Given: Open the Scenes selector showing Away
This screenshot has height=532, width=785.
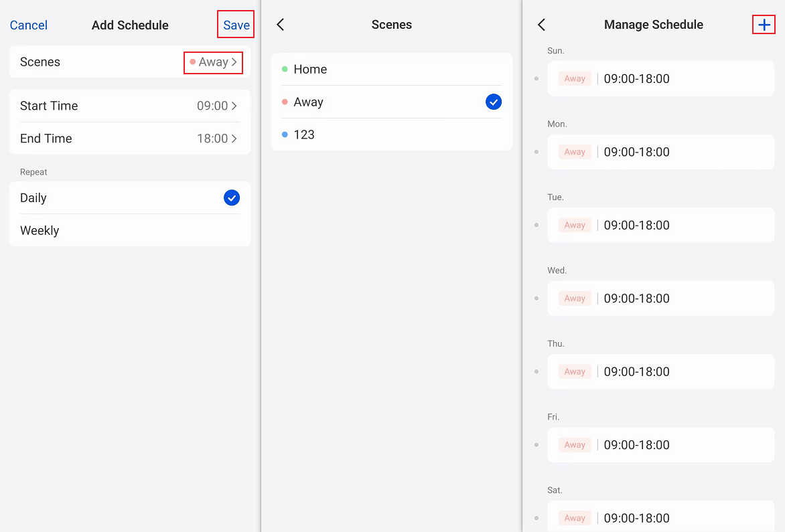Looking at the screenshot, I should click(213, 62).
